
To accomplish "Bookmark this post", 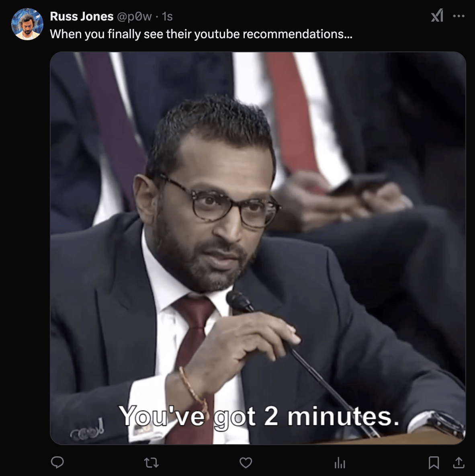I will point(434,463).
